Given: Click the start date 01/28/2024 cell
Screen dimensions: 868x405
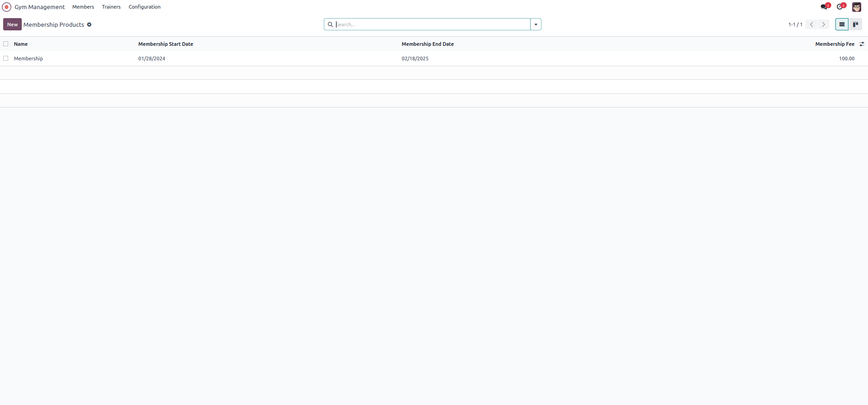Looking at the screenshot, I should point(151,59).
